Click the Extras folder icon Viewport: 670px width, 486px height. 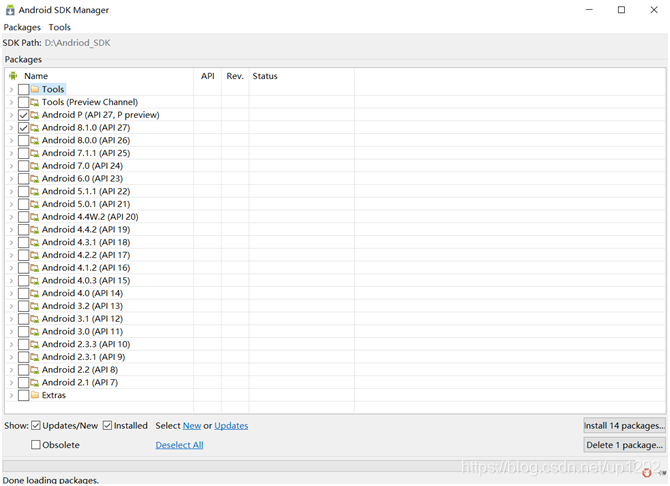35,395
